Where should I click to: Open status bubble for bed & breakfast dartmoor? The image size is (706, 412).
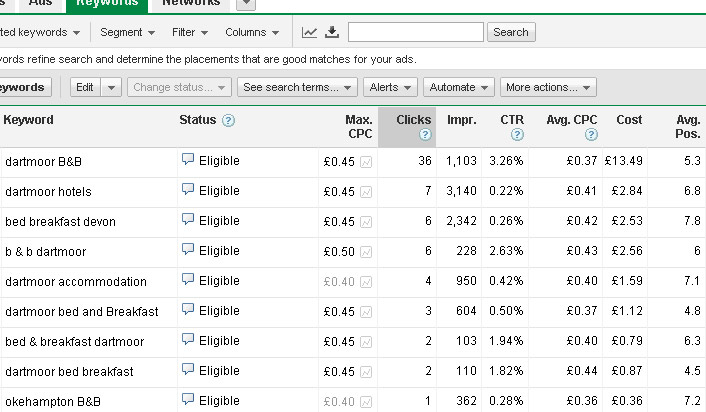[x=188, y=340]
